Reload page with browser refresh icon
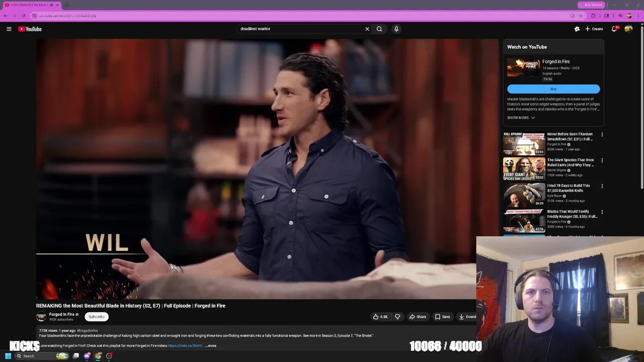 24,16
